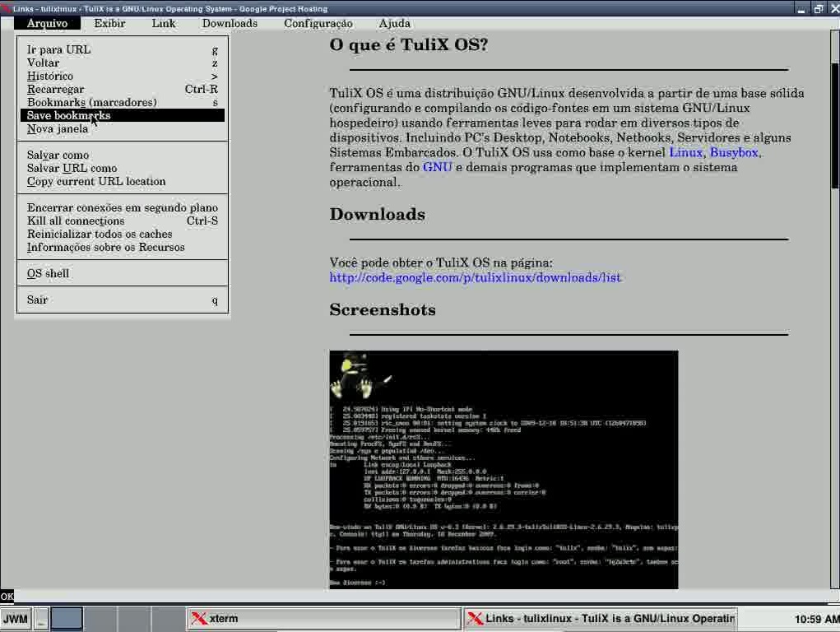
Task: Choose 'Salvar URL como' option
Action: (122, 169)
